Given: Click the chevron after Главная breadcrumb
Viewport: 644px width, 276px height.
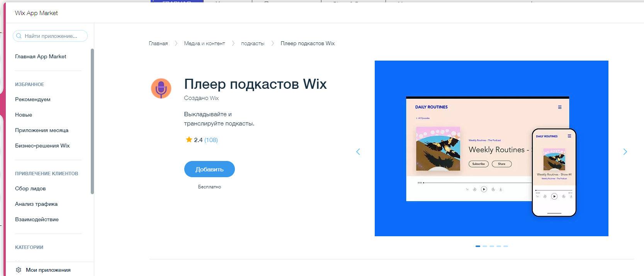Looking at the screenshot, I should (176, 43).
